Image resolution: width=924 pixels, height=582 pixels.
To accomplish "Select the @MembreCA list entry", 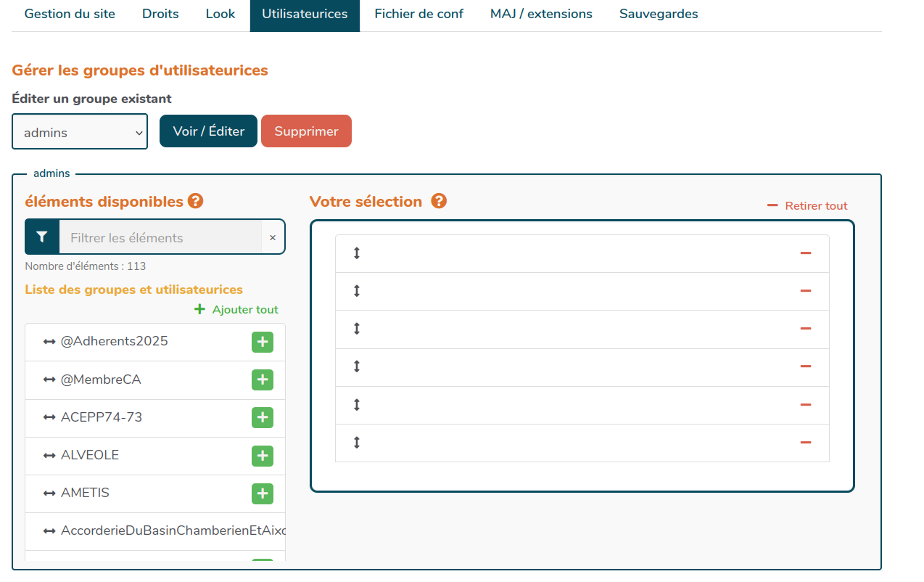I will [155, 380].
